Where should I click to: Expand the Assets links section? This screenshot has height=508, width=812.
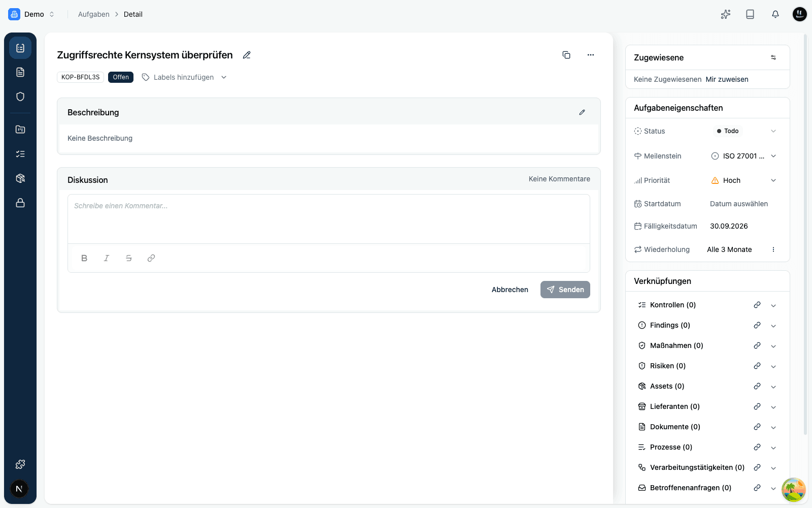[773, 387]
